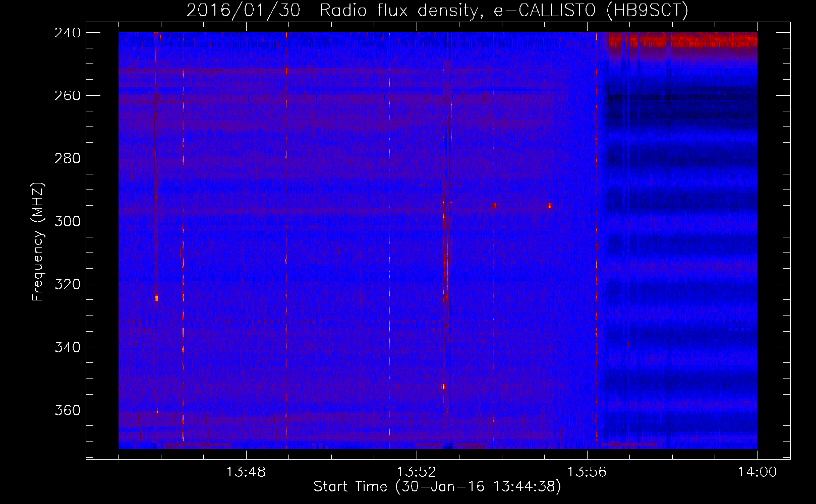Click the 320 frequency tick label
Image resolution: width=816 pixels, height=504 pixels.
point(68,285)
